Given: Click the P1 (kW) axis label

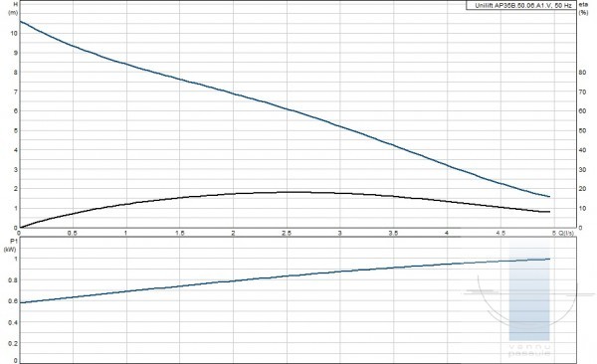Looking at the screenshot, I should coord(10,246).
